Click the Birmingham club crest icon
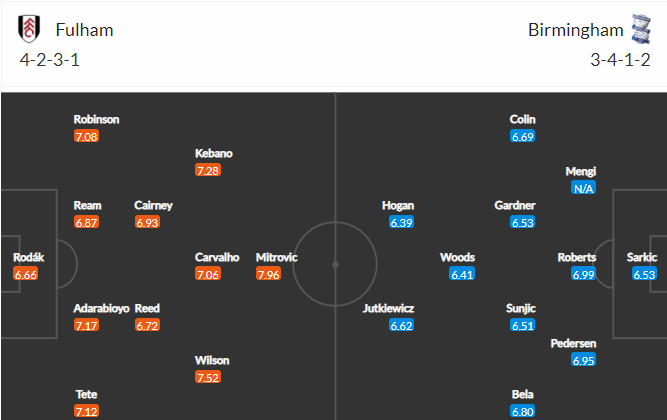 [x=641, y=29]
